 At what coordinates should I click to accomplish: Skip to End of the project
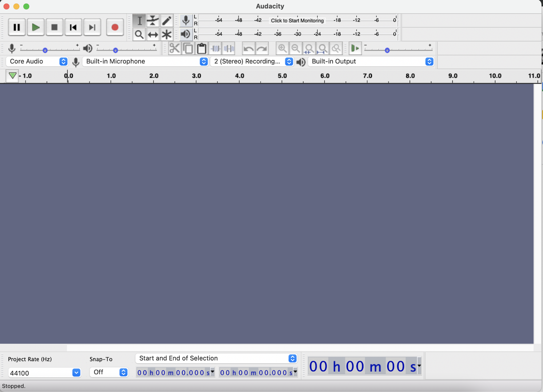coord(92,27)
